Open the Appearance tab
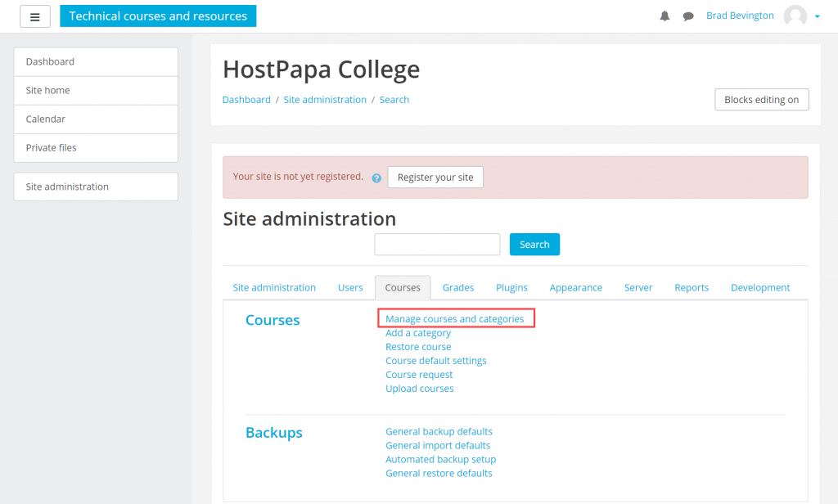 click(x=575, y=287)
